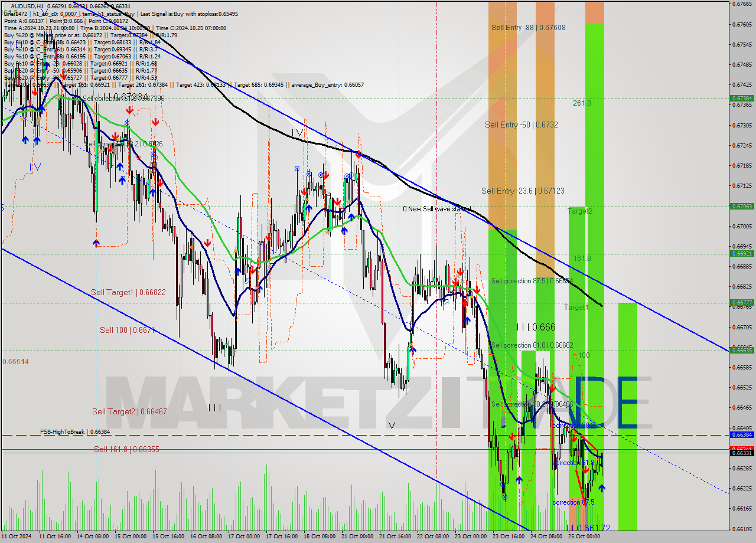
Task: Click the 'Sell Entry -50 | 0.6732' label
Action: [x=522, y=125]
